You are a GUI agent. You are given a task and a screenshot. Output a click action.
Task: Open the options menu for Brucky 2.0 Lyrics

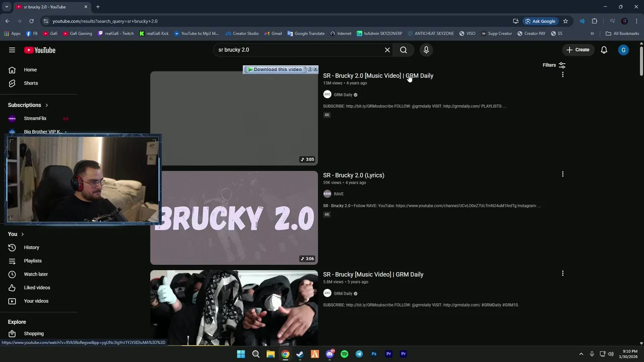pos(562,174)
